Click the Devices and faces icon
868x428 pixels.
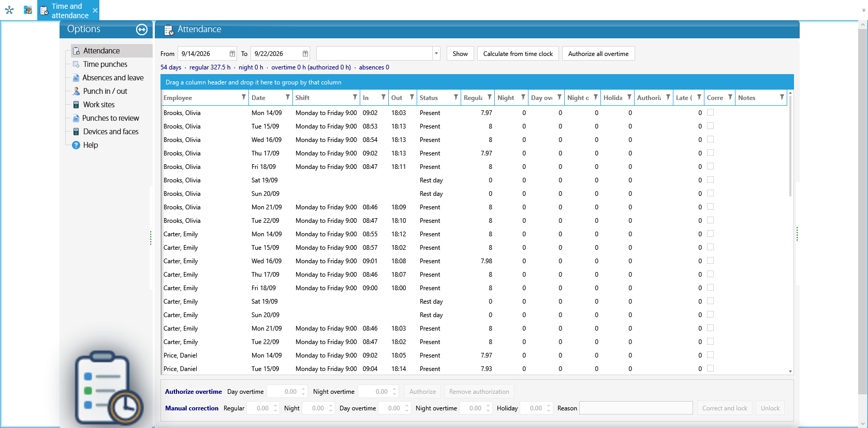pos(76,132)
